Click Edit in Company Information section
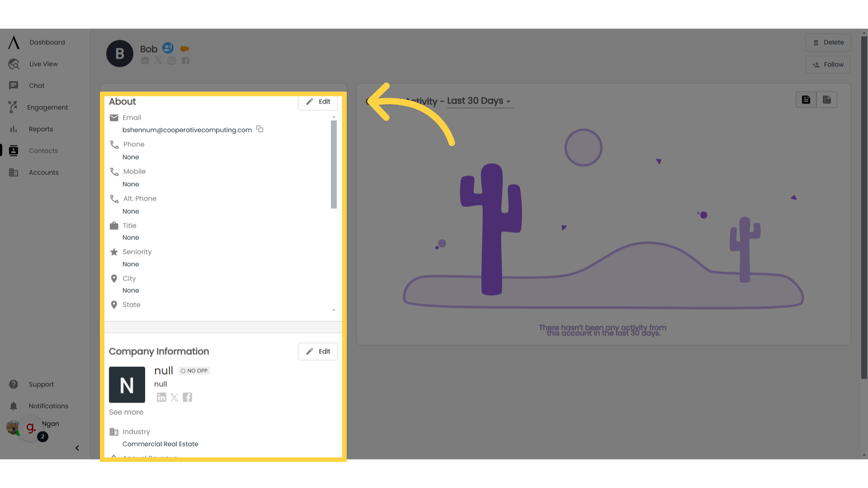Viewport: 868px width, 488px height. coord(318,352)
